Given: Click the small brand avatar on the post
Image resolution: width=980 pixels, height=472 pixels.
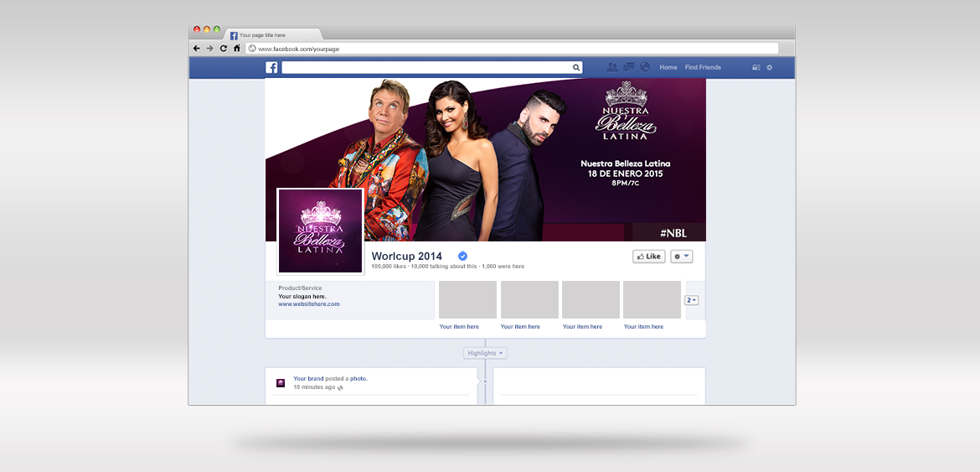Looking at the screenshot, I should tap(281, 382).
